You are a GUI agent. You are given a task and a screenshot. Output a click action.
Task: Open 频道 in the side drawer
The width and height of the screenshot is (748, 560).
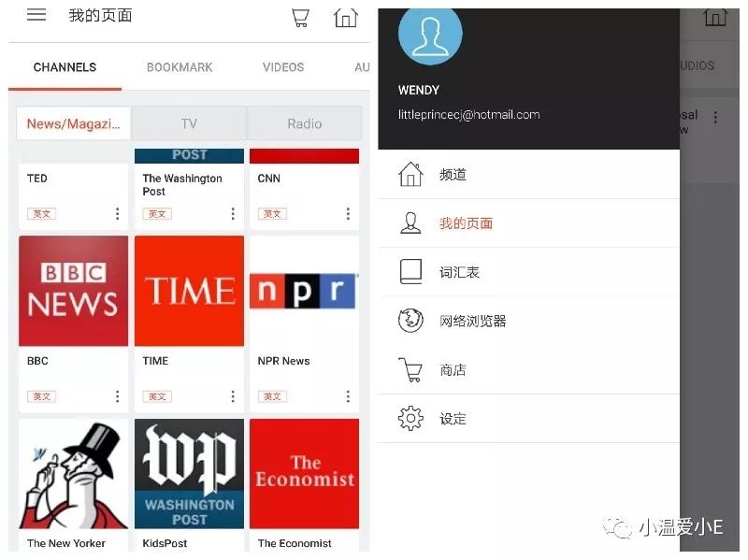[528, 174]
